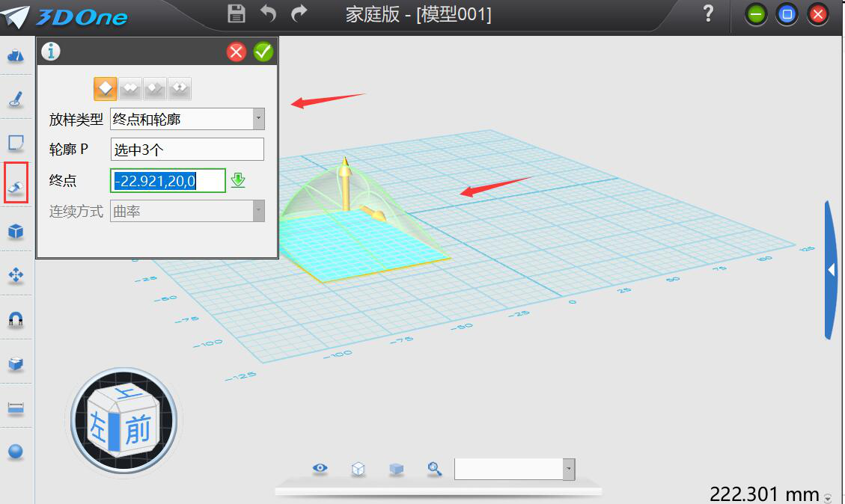The image size is (845, 504).
Task: Click the undo arrow in title bar
Action: [x=267, y=13]
